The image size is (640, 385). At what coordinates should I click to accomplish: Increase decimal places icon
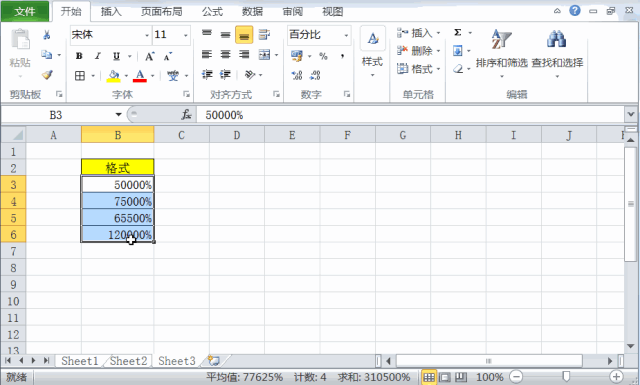[297, 75]
